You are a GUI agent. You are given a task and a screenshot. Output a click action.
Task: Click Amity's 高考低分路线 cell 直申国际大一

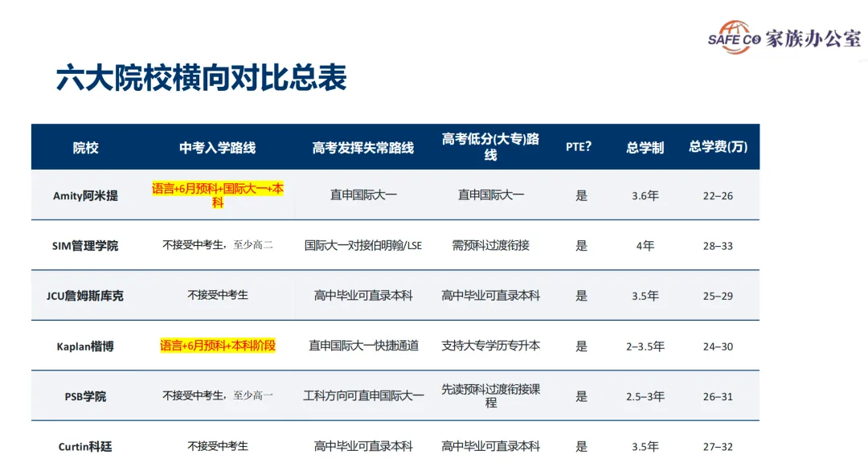point(490,195)
